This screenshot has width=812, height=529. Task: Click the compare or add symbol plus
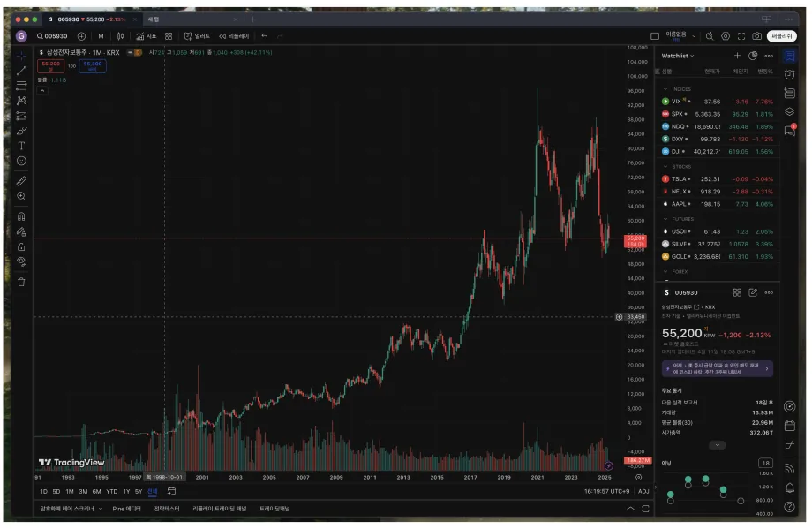coord(81,36)
